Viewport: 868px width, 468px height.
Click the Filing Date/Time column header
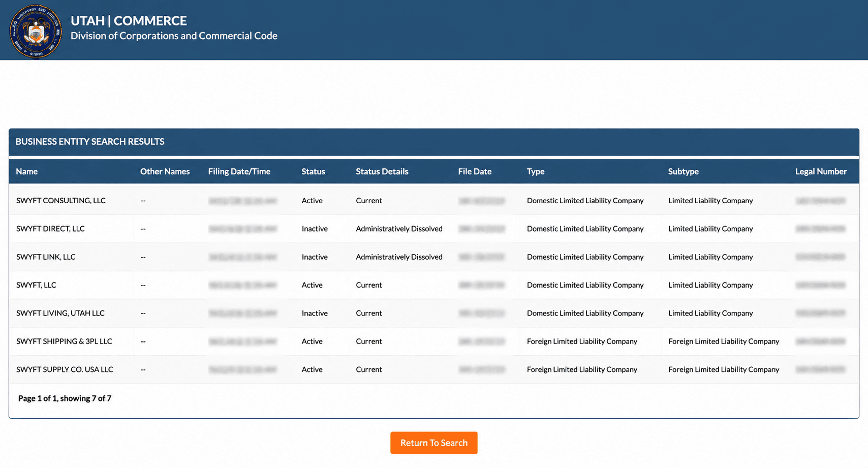239,172
